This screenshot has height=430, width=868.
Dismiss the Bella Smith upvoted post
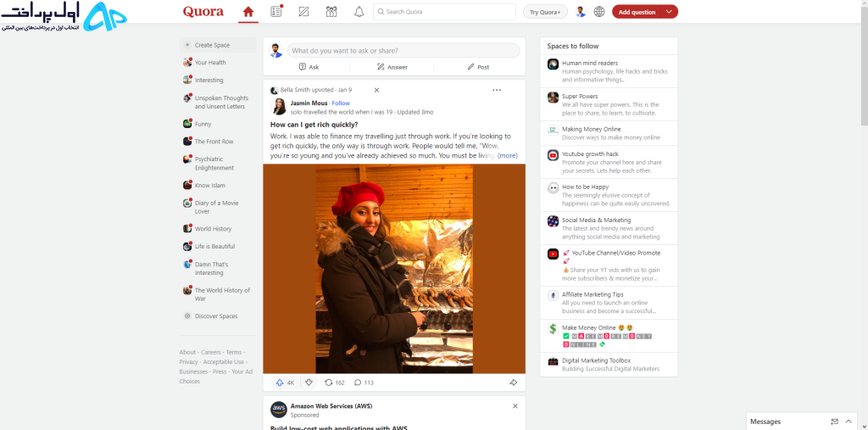pos(376,90)
